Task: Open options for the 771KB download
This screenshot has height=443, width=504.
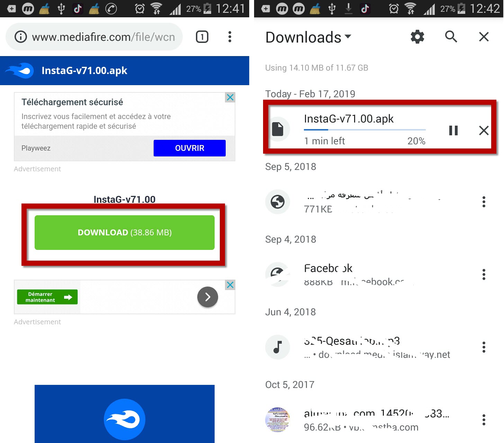Action: [484, 202]
